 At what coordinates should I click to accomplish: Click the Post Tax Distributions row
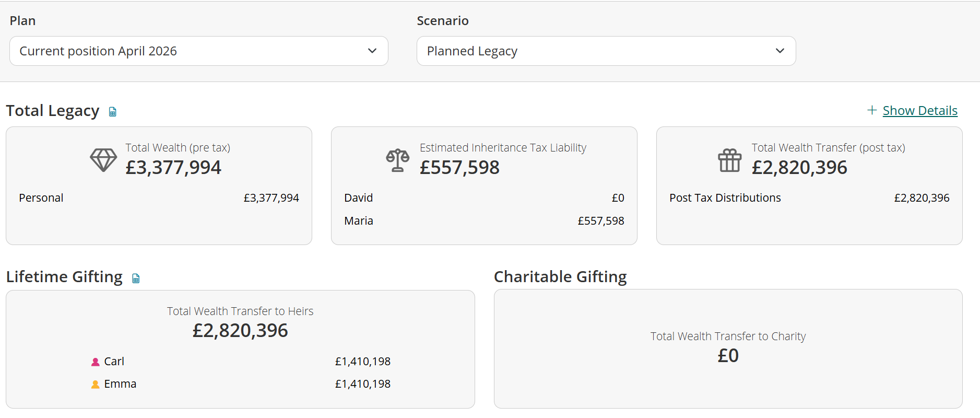[x=809, y=198]
